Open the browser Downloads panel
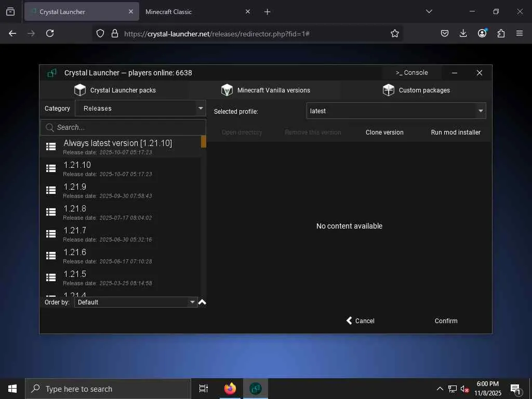The image size is (532, 399). point(463,33)
